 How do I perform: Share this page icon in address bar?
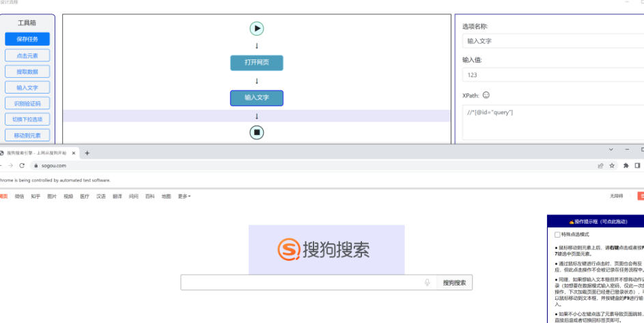coord(601,166)
